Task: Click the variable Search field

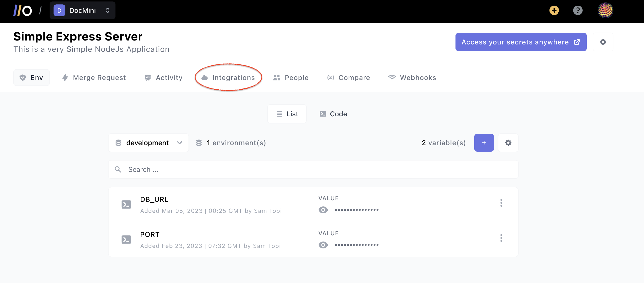Action: point(313,170)
